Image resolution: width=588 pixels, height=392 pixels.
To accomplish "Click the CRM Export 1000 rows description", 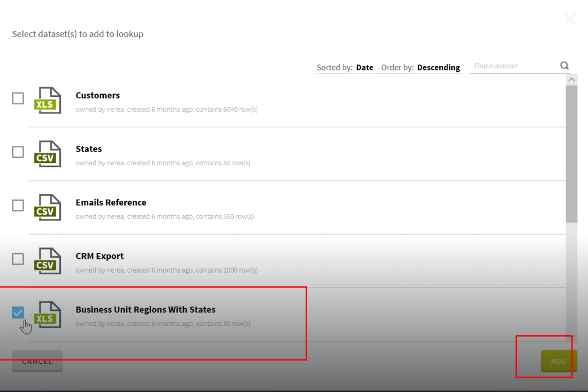I will click(x=167, y=270).
